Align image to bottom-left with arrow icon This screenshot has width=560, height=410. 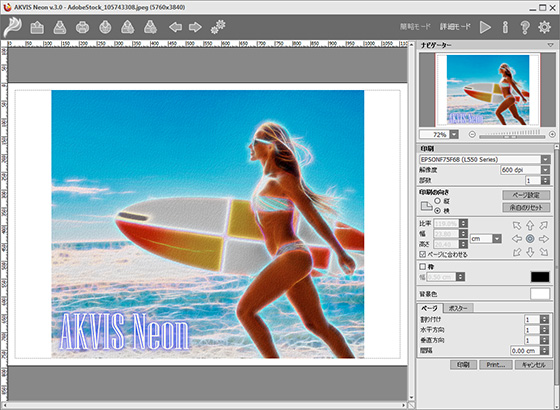tap(517, 252)
